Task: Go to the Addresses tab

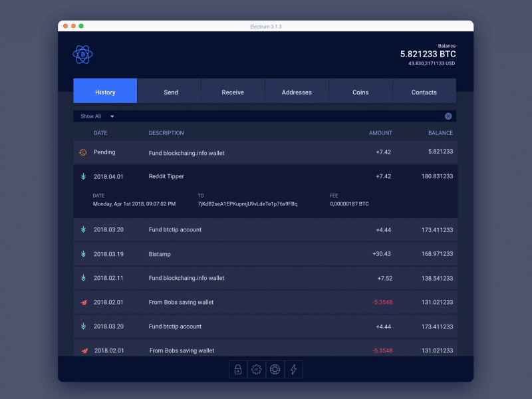Action: 297,92
